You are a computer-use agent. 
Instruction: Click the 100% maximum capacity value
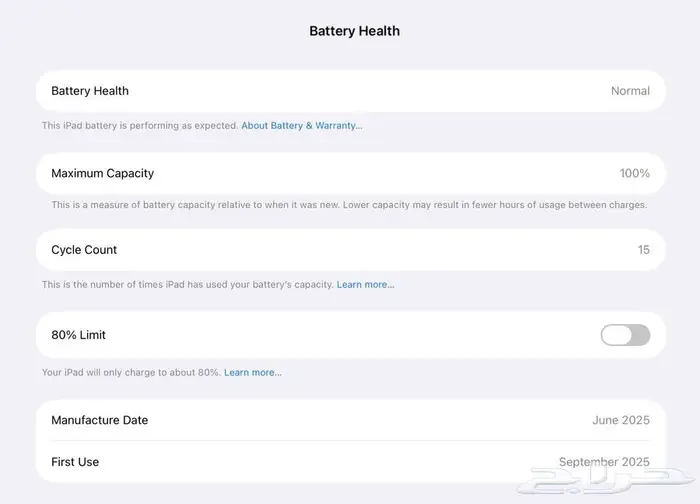pos(634,173)
